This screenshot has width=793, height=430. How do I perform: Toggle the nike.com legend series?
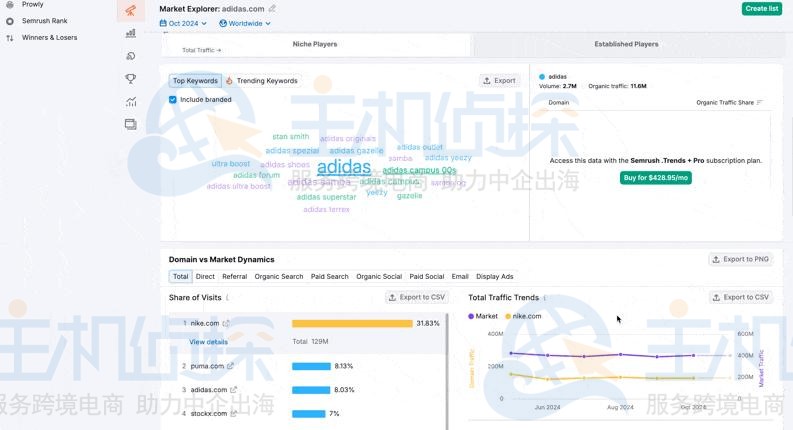[x=523, y=316]
